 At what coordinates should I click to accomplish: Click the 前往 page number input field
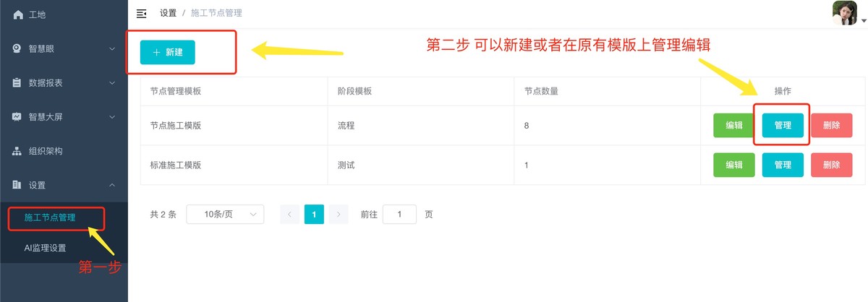[399, 215]
